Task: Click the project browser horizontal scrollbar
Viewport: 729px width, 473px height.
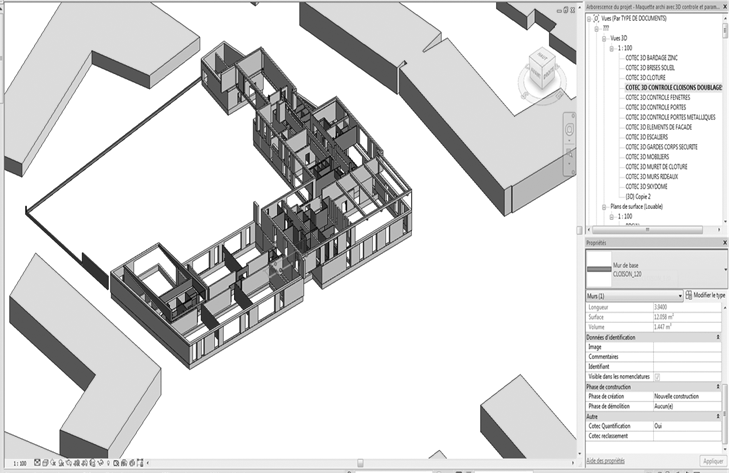Action: click(650, 228)
